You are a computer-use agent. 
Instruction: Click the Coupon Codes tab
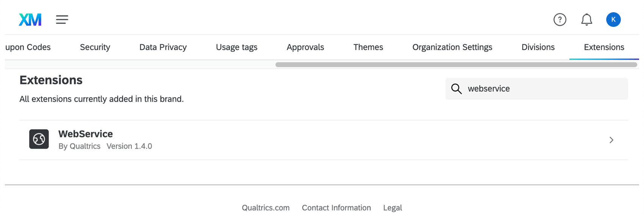point(28,47)
